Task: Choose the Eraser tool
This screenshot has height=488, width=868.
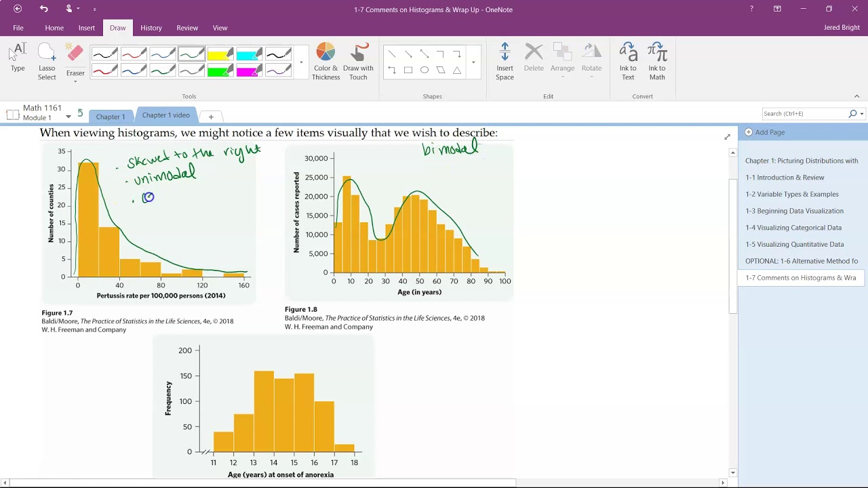Action: [75, 60]
